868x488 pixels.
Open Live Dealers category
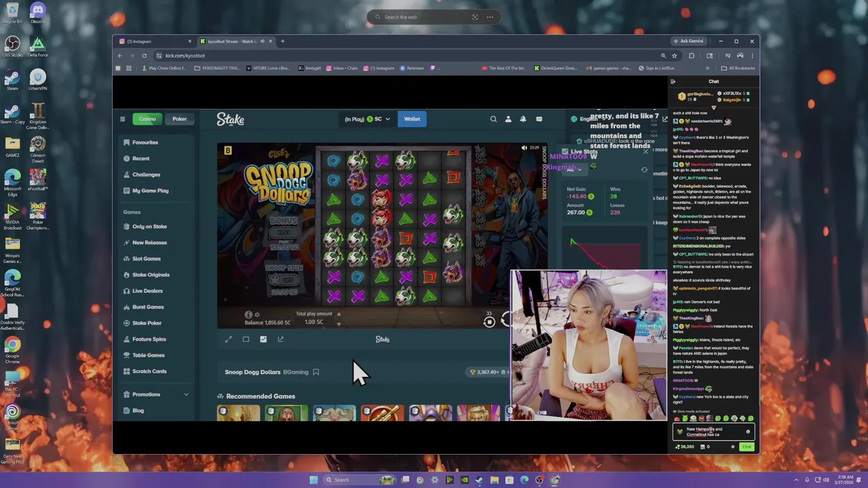pos(143,291)
